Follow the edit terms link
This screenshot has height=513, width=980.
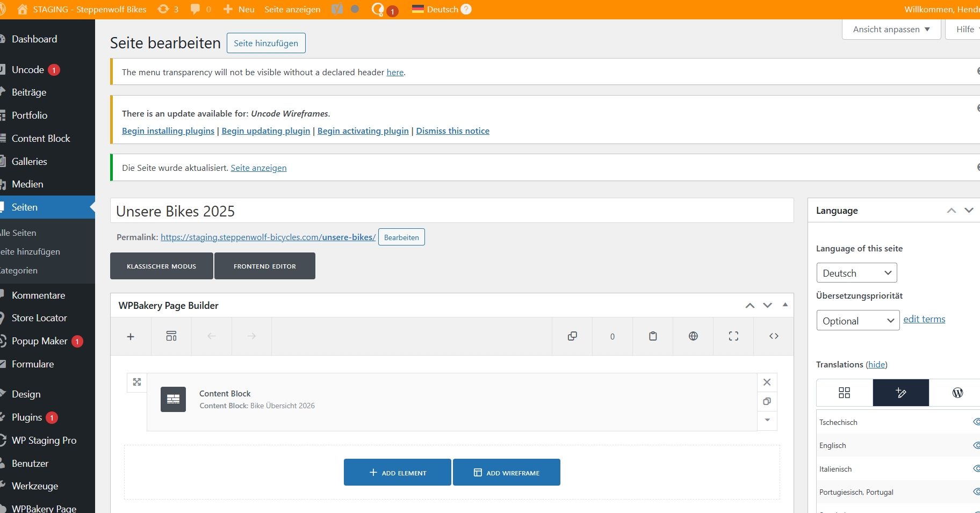924,319
